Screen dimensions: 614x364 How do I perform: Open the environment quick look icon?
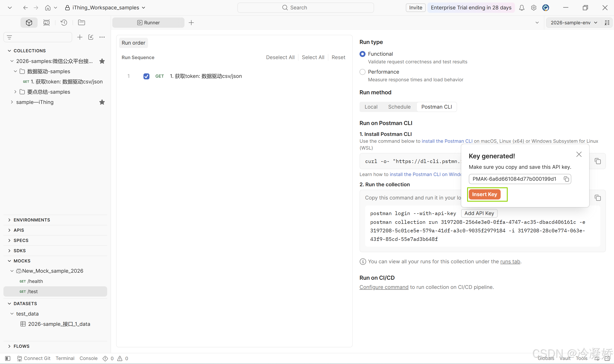(x=607, y=23)
